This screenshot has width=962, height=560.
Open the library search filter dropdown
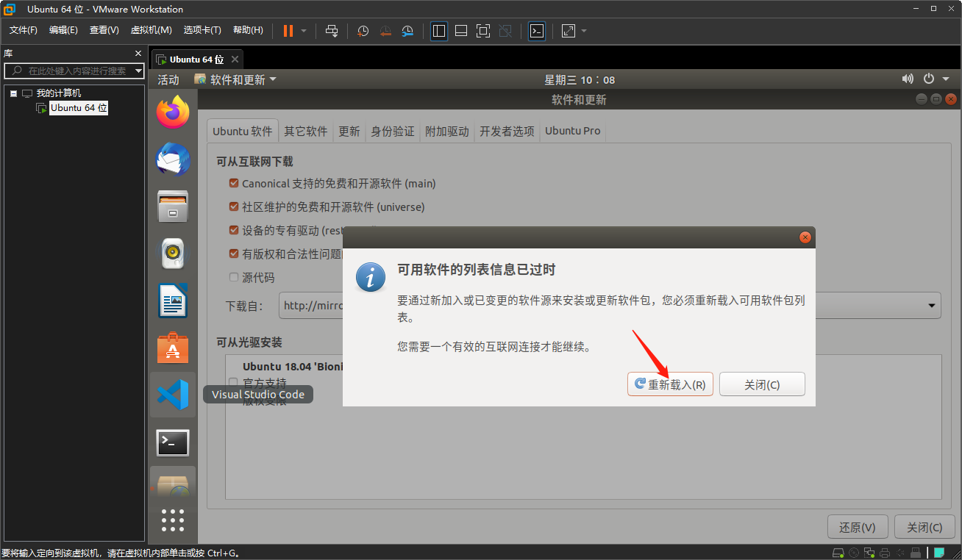[x=138, y=71]
